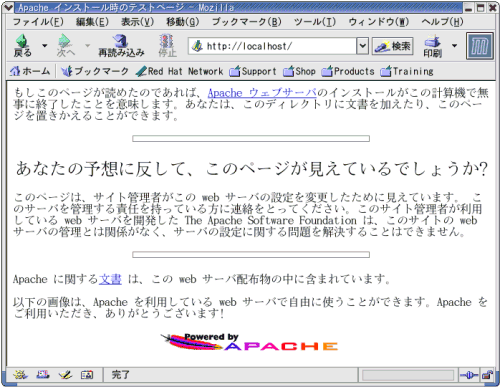Viewport: 500px width, 387px height.
Task: Click the Navigator icon in the status bar
Action: 20,375
